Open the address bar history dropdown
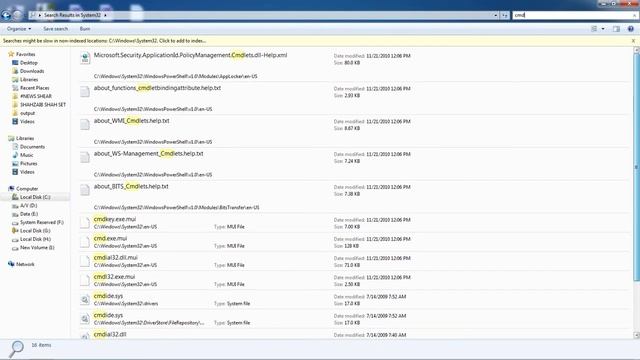The image size is (640, 360). click(496, 15)
